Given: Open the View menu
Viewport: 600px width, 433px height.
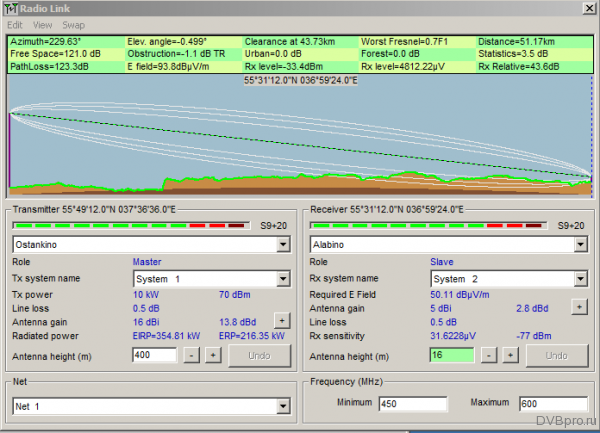Looking at the screenshot, I should pyautogui.click(x=42, y=24).
